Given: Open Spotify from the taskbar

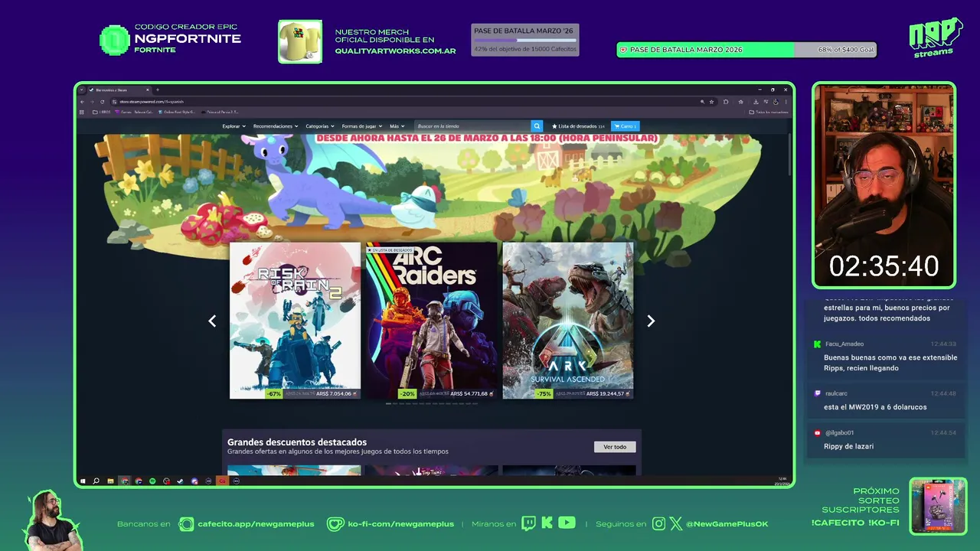Looking at the screenshot, I should click(152, 481).
